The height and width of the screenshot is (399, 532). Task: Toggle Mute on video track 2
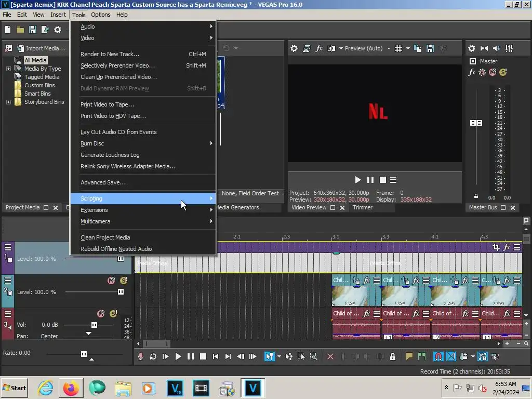point(111,281)
